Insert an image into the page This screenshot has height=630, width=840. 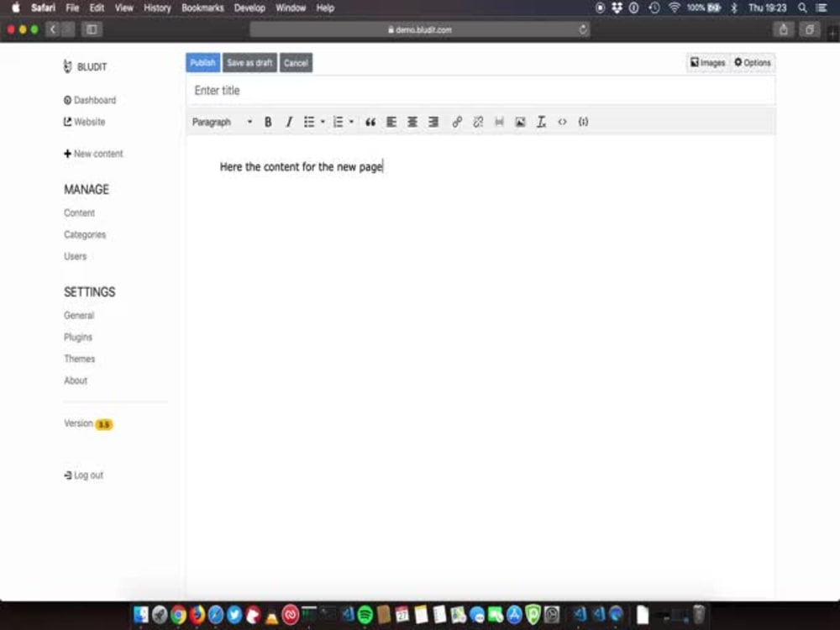pyautogui.click(x=520, y=122)
